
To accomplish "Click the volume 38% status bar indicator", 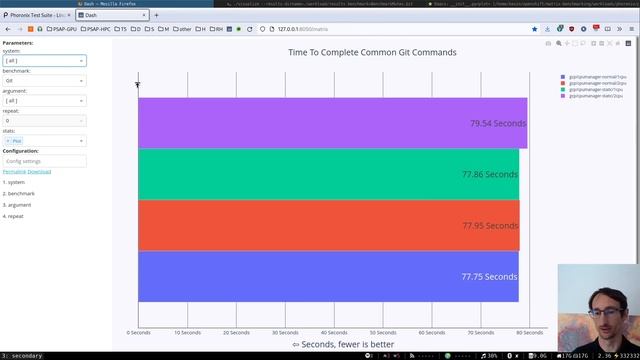I will click(489, 356).
